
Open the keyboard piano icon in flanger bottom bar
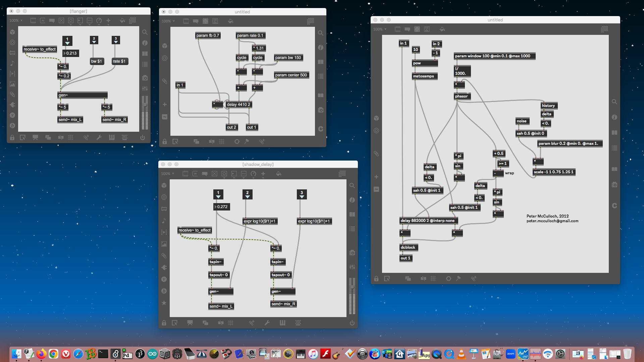pyautogui.click(x=112, y=137)
